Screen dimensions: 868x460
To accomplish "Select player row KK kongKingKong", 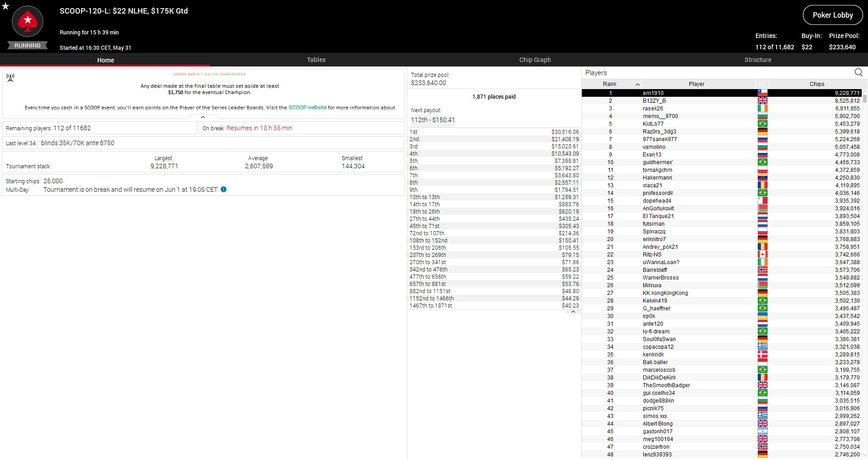I will (722, 293).
